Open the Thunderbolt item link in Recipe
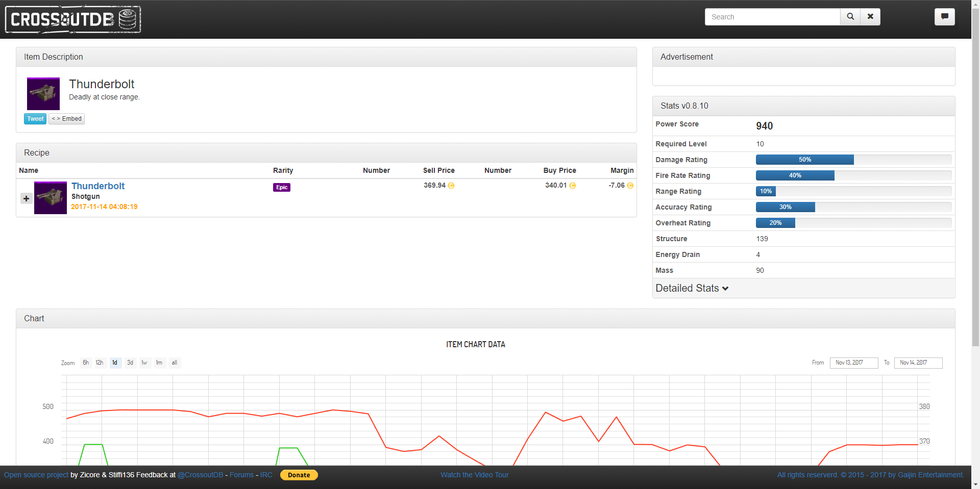This screenshot has width=980, height=489. tap(98, 186)
